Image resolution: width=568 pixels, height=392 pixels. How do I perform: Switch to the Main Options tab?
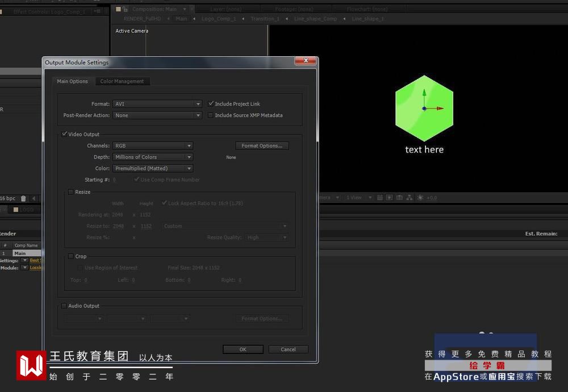click(x=73, y=81)
